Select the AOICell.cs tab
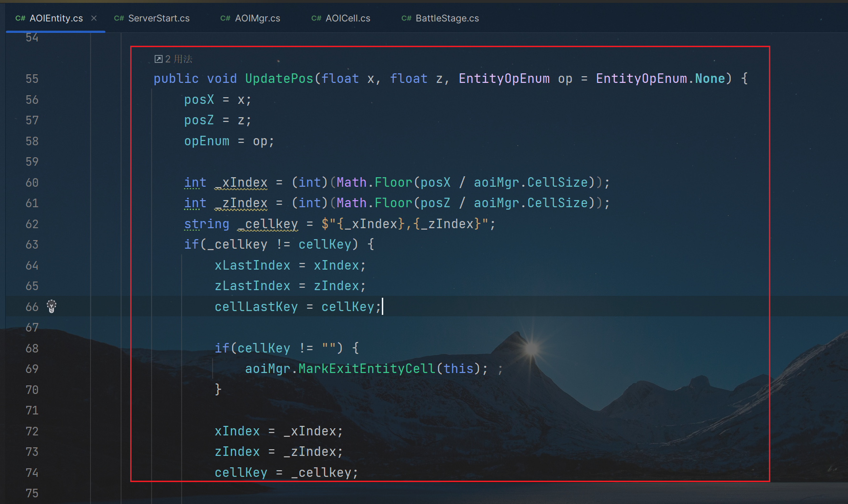 [347, 19]
